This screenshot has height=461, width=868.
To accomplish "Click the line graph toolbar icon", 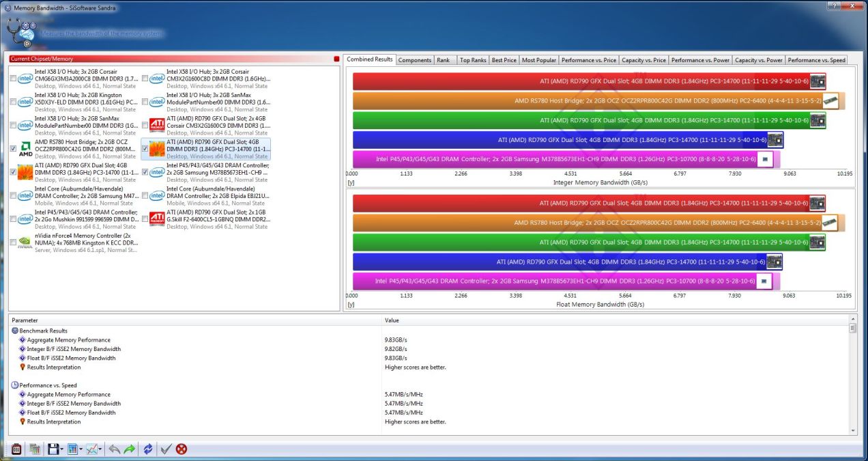I will tap(91, 449).
